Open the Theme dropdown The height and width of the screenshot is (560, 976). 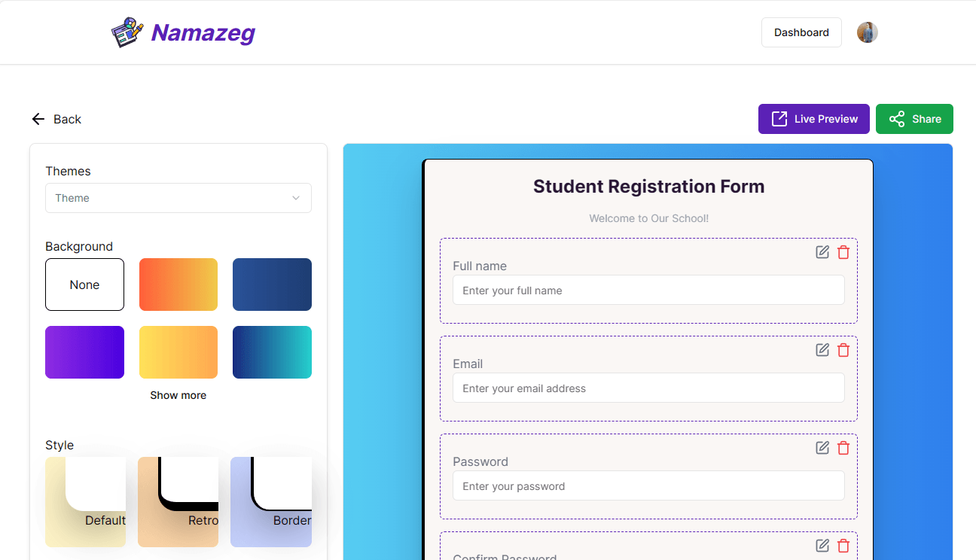point(178,198)
